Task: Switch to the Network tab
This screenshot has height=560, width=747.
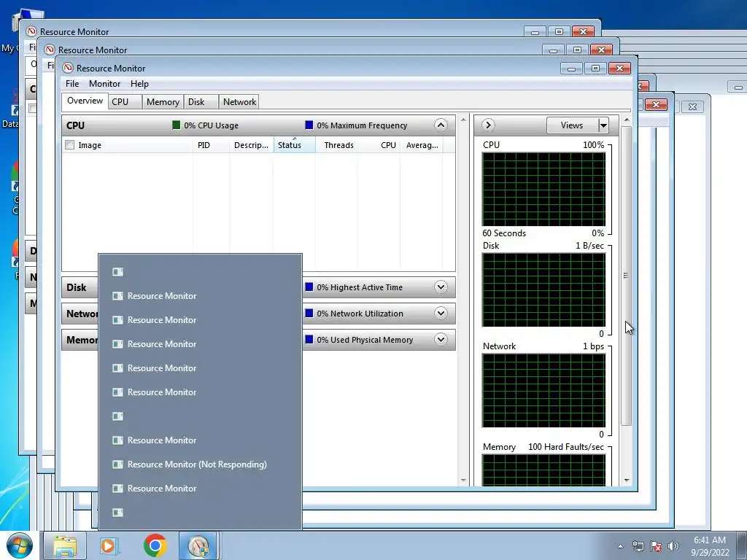Action: 239,102
